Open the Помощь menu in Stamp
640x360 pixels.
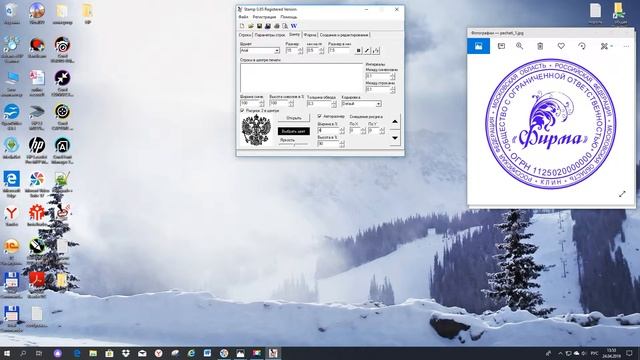[289, 17]
